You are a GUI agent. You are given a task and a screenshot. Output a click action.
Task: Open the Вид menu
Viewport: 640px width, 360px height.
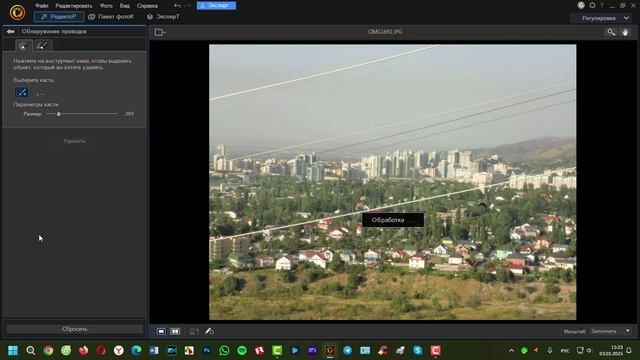124,6
